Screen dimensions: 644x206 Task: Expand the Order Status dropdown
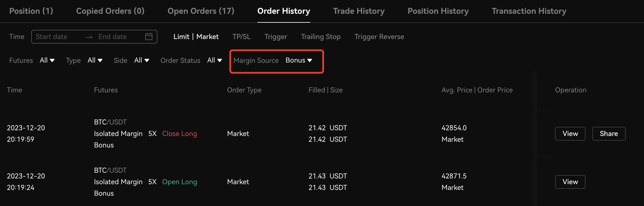click(x=214, y=60)
